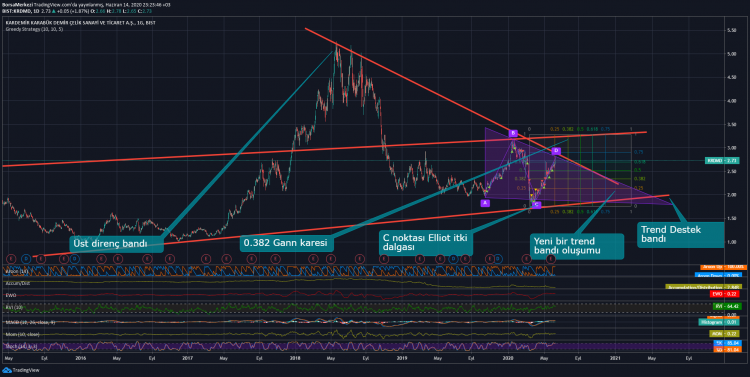Click the 2018 label on time axis
This screenshot has height=377, width=750.
(x=294, y=358)
